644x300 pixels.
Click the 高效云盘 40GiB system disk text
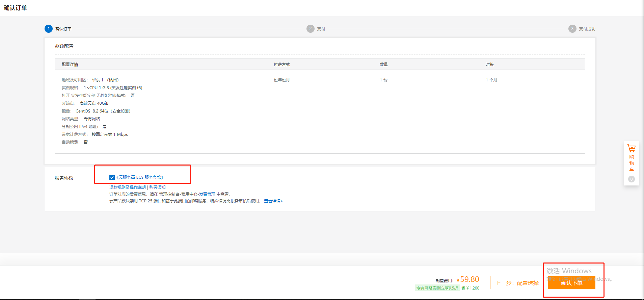[x=94, y=103]
